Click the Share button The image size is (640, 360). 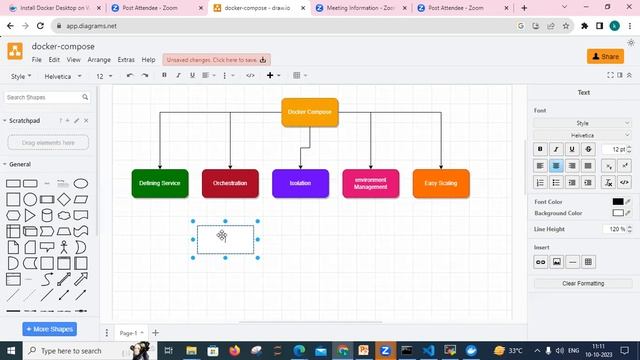click(606, 56)
